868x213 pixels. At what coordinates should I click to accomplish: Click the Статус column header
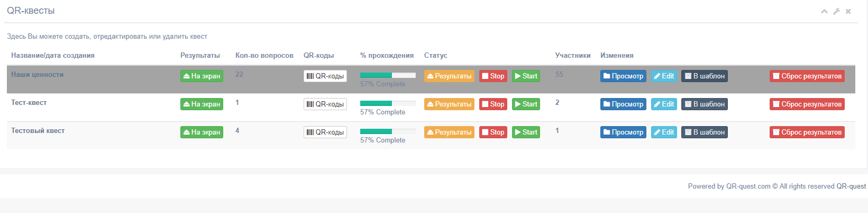pyautogui.click(x=436, y=56)
